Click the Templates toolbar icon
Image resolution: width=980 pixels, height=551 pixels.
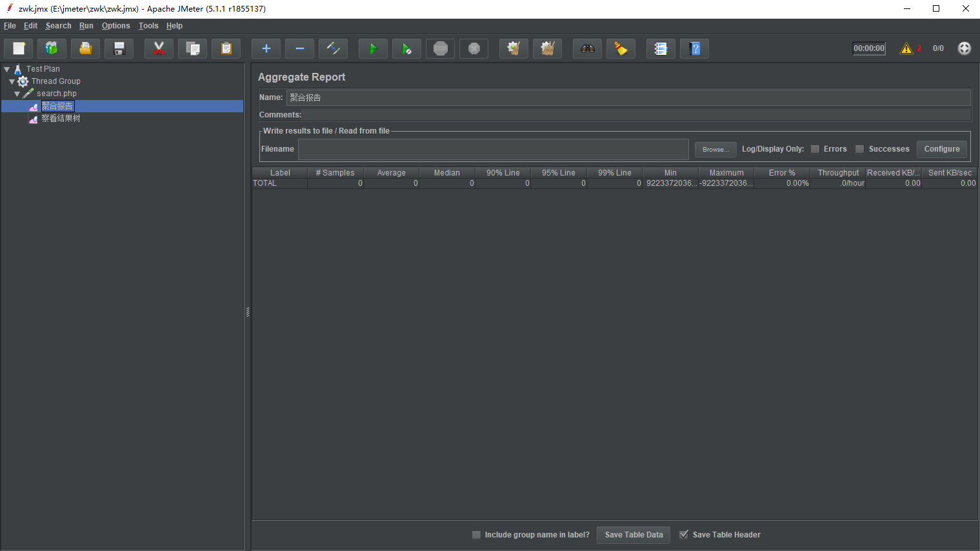click(52, 49)
